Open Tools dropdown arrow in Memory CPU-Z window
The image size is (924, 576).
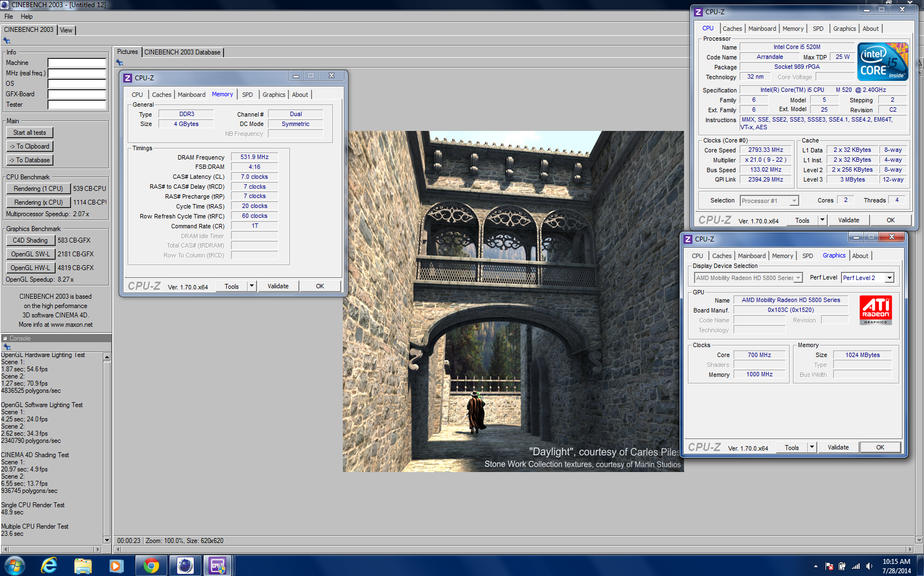click(252, 286)
